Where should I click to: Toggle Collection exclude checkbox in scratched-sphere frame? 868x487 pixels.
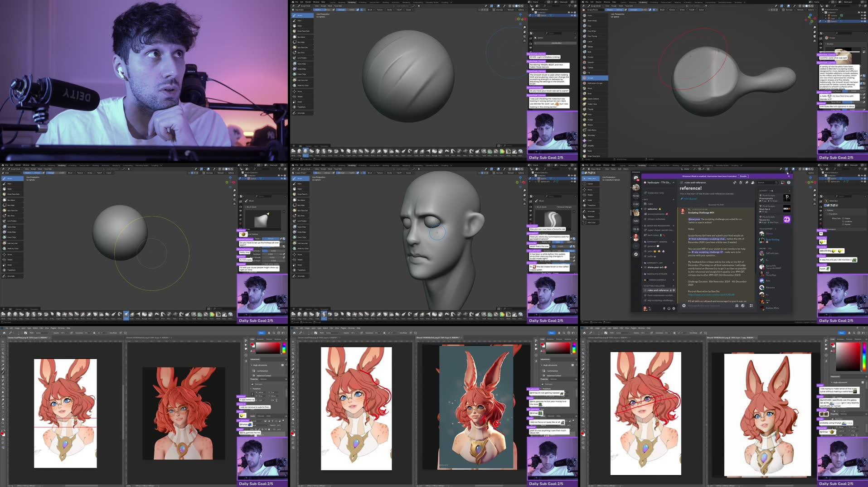click(x=569, y=12)
